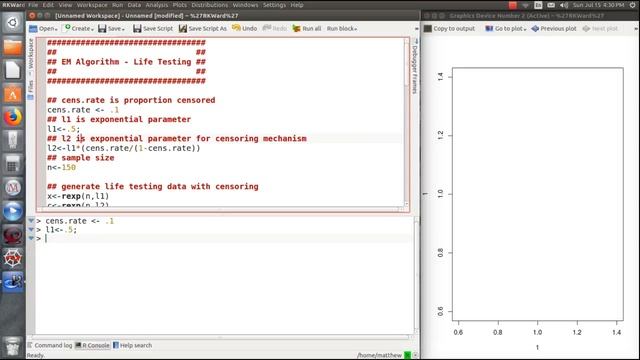Open Ubuntu dash search in launcher
Screen dimensions: 640x360
pyautogui.click(x=13, y=22)
